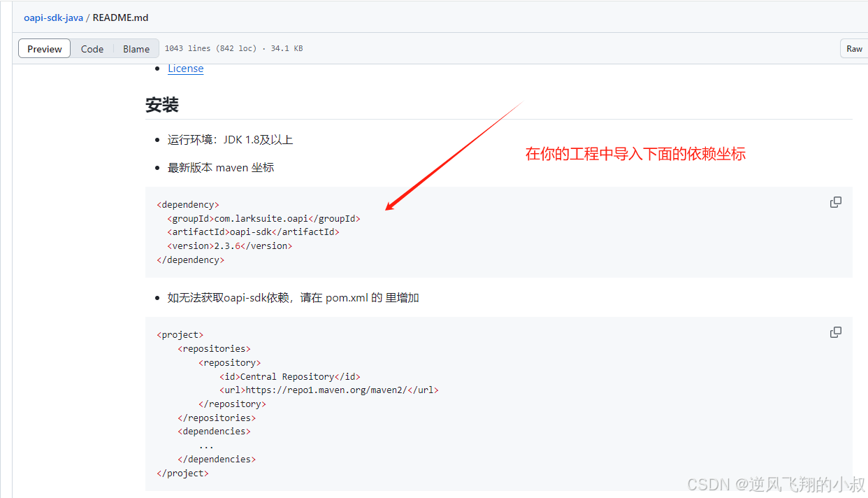Click the file stats 1043 lines text
The image size is (868, 498).
[233, 49]
